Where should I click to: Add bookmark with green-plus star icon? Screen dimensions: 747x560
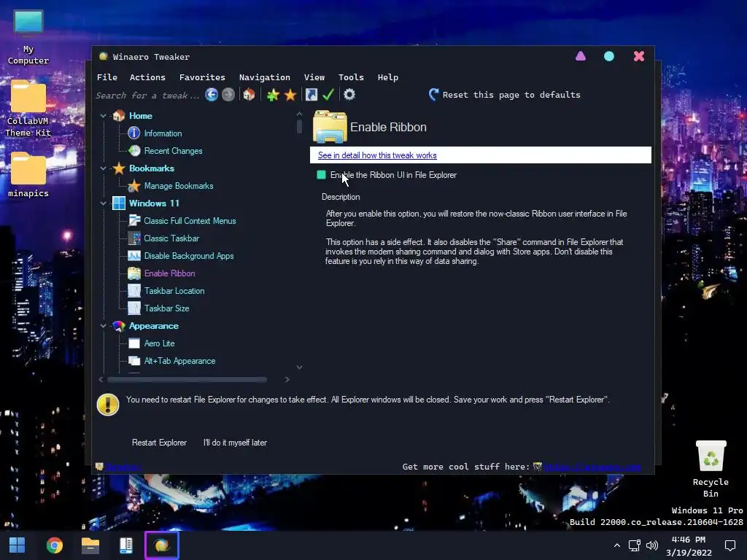coord(273,95)
